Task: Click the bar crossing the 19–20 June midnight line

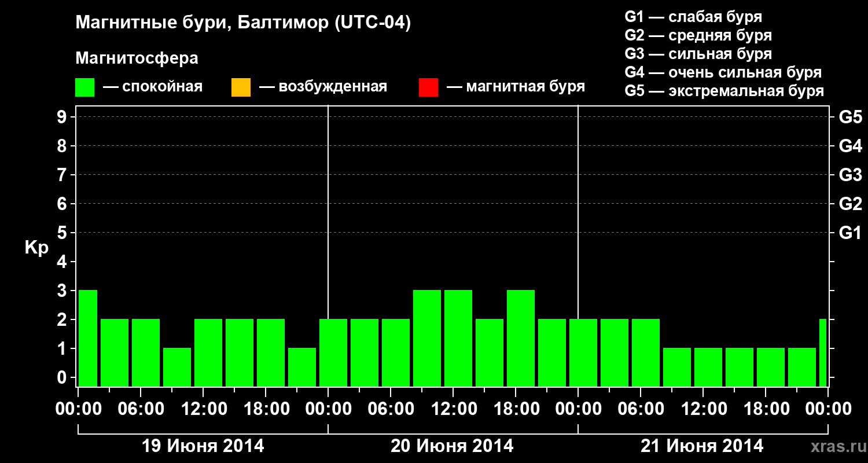Action: point(333,352)
